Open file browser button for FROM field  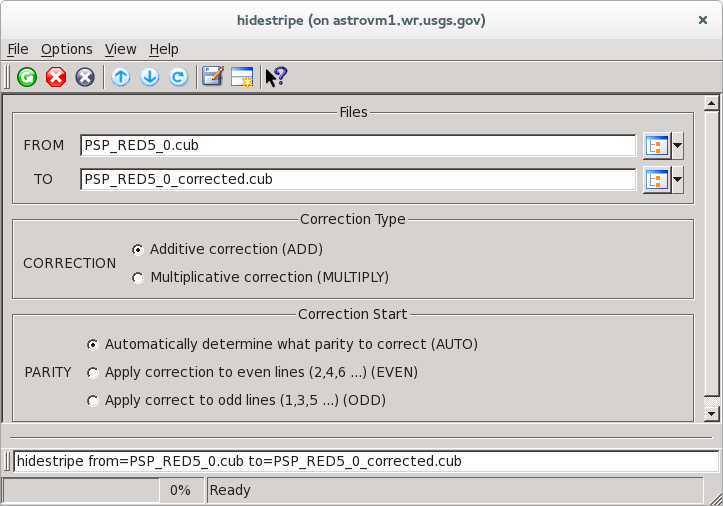click(656, 146)
